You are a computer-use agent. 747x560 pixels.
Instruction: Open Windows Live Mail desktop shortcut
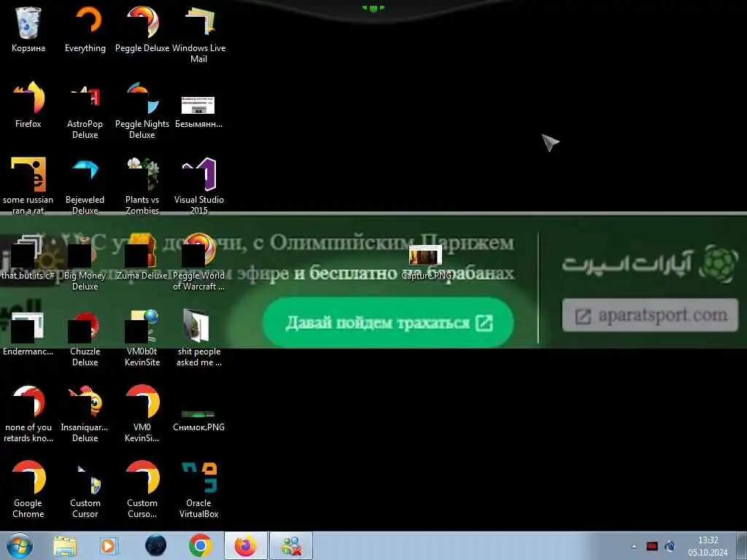[198, 34]
